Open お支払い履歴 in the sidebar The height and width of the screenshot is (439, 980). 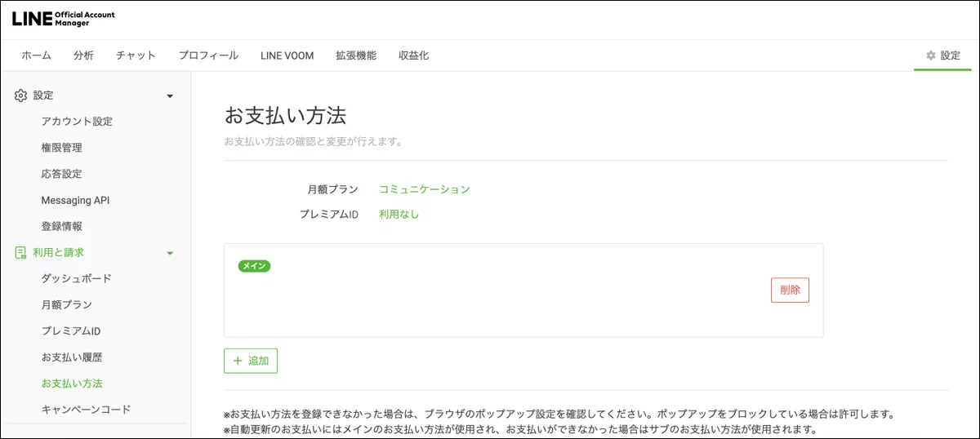(72, 357)
